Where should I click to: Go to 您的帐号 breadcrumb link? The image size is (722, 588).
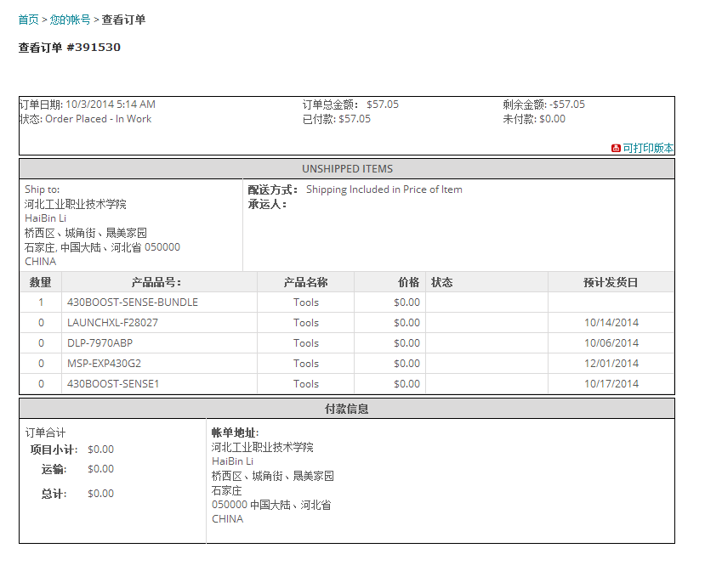[70, 20]
